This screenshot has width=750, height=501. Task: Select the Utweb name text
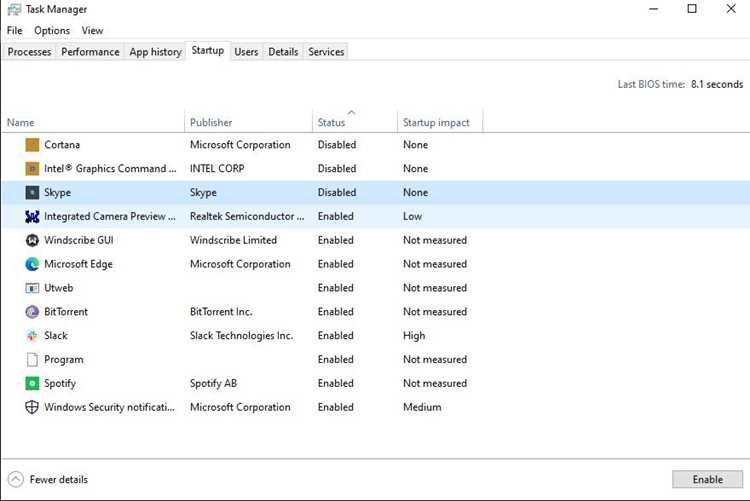58,288
